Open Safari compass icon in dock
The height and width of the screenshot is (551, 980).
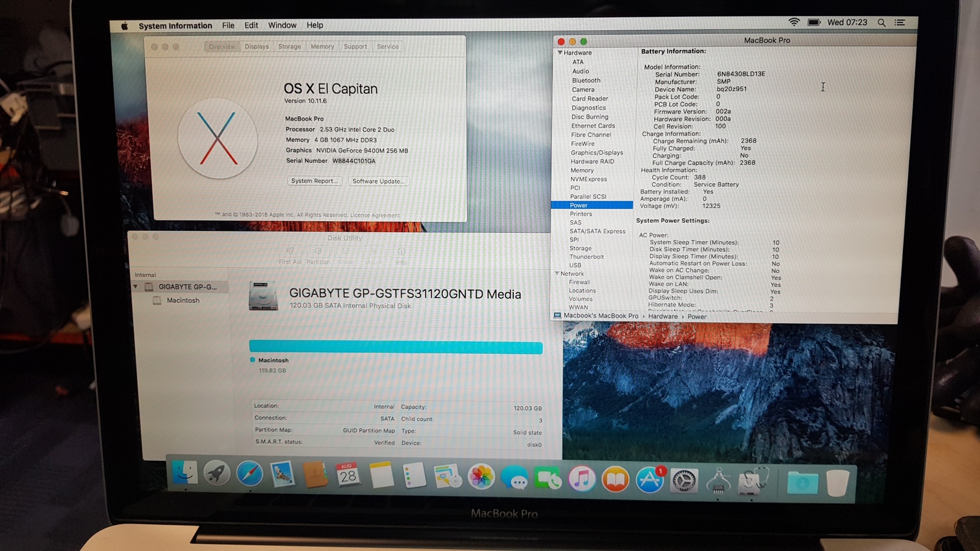[x=250, y=474]
